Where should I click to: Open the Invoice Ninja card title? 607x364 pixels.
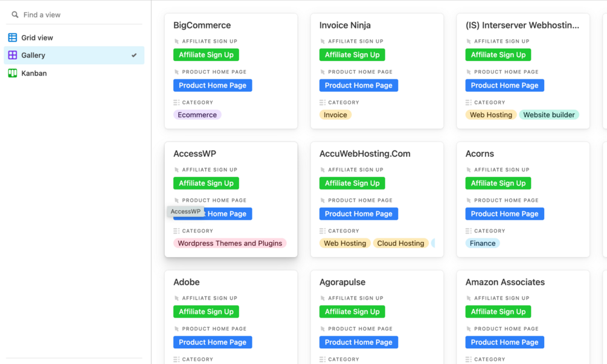coord(345,25)
